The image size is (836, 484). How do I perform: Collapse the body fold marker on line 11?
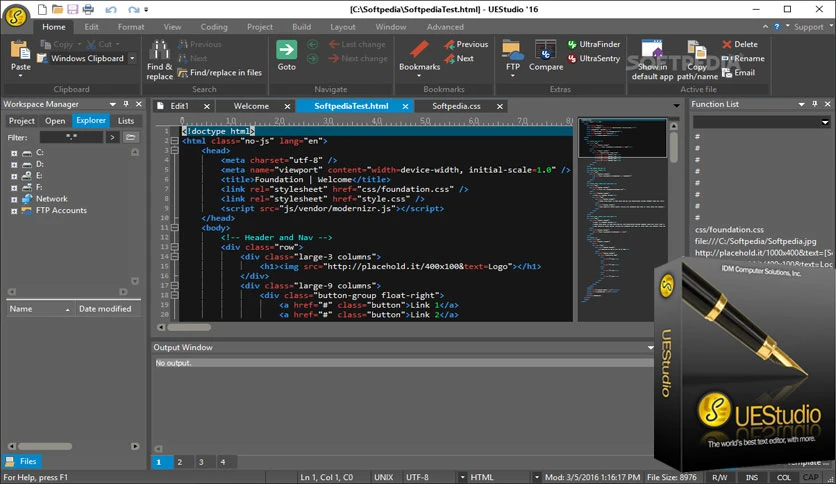click(174, 228)
